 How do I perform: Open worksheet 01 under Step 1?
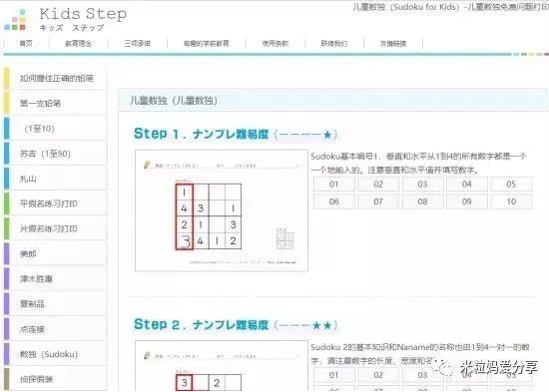tap(334, 185)
